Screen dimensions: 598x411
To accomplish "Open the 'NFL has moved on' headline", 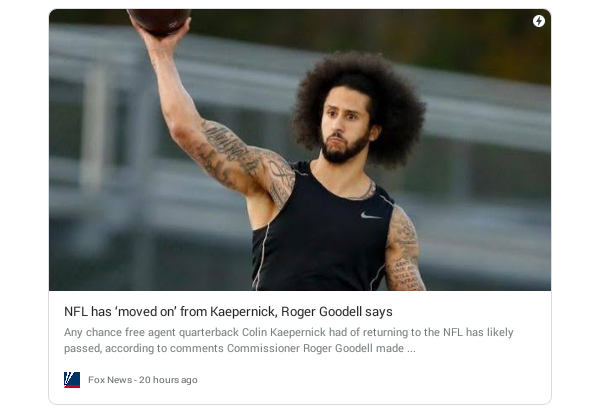I will (x=228, y=311).
